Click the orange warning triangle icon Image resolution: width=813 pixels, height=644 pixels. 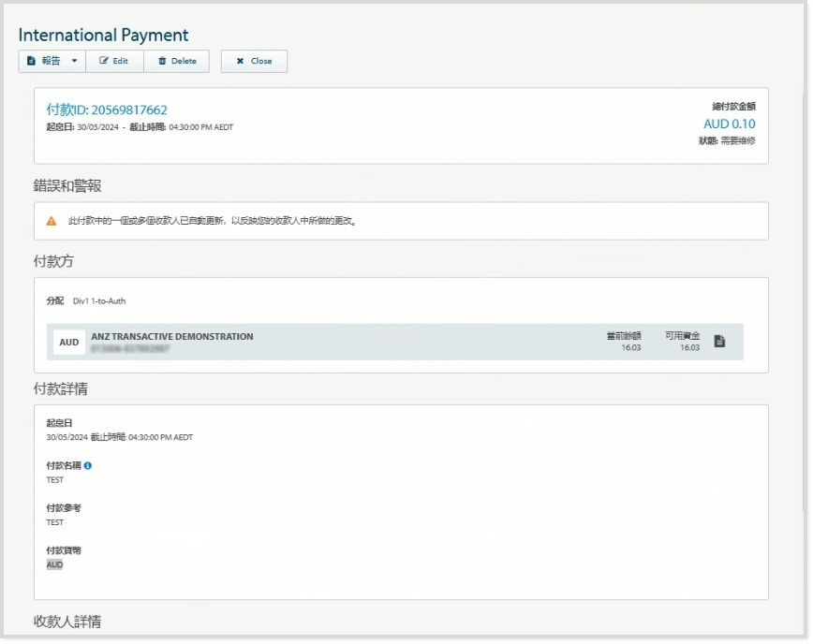tap(52, 221)
